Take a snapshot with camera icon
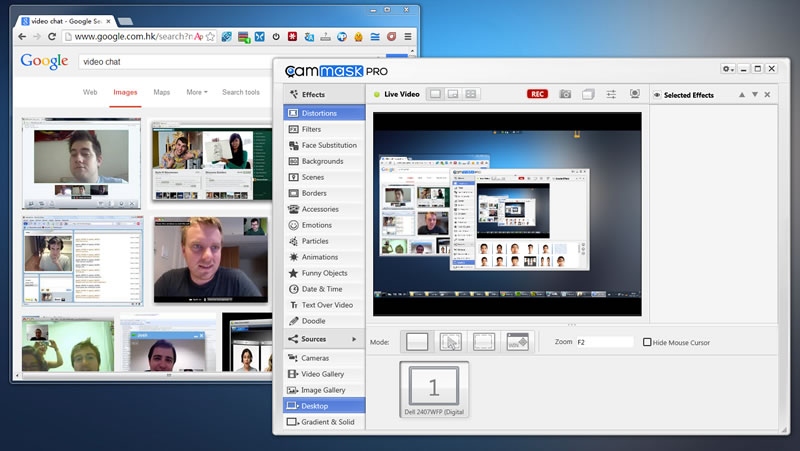This screenshot has height=451, width=800. (x=565, y=94)
